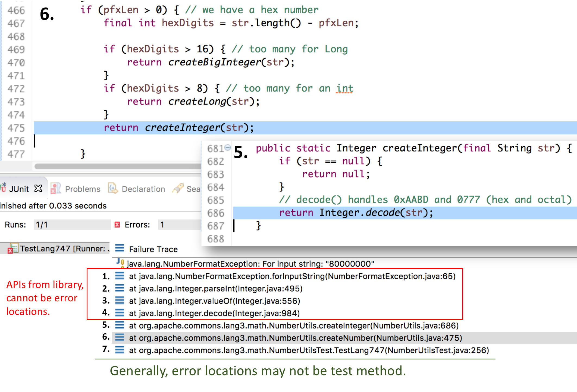Click the Problems tab icon
The height and width of the screenshot is (392, 577).
[x=56, y=188]
